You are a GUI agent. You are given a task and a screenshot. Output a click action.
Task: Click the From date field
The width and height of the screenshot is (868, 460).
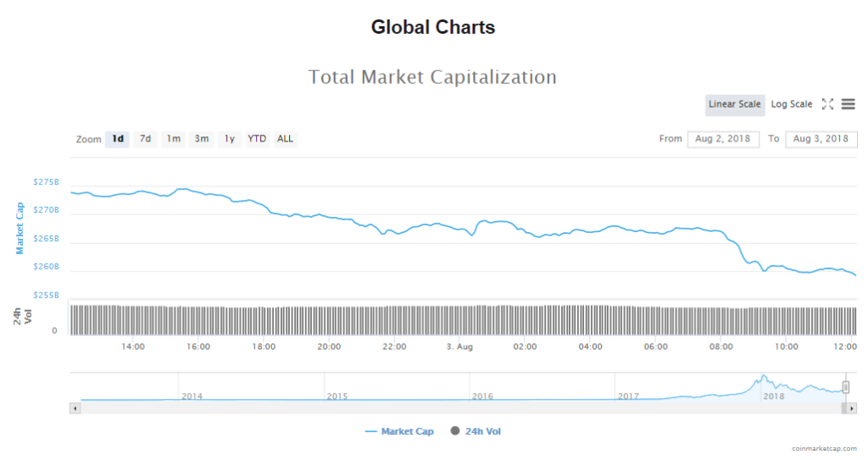(x=723, y=139)
